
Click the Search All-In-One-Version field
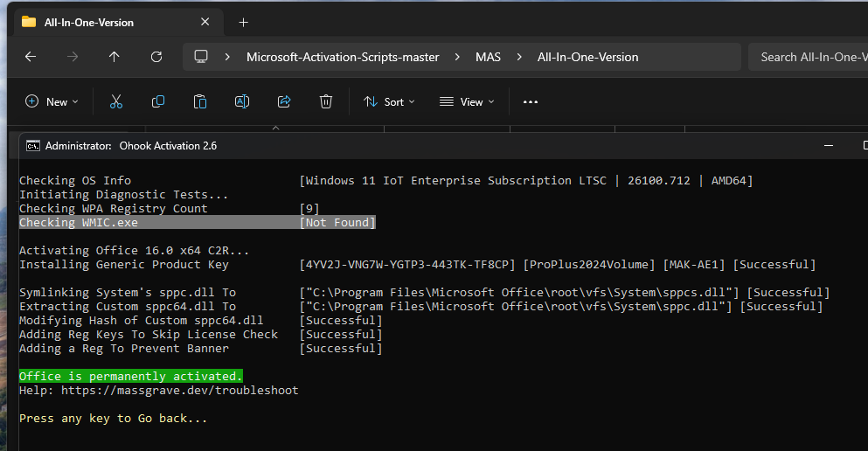coord(809,57)
